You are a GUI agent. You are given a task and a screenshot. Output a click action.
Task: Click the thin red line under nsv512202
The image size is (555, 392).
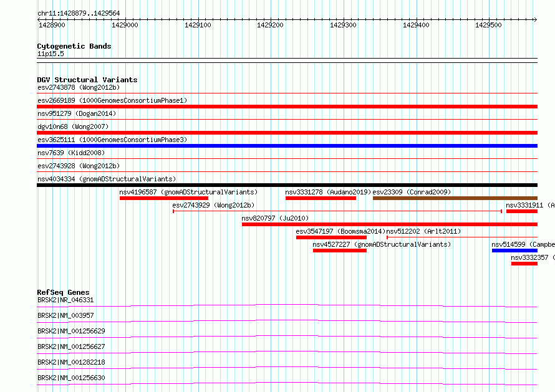462,237
